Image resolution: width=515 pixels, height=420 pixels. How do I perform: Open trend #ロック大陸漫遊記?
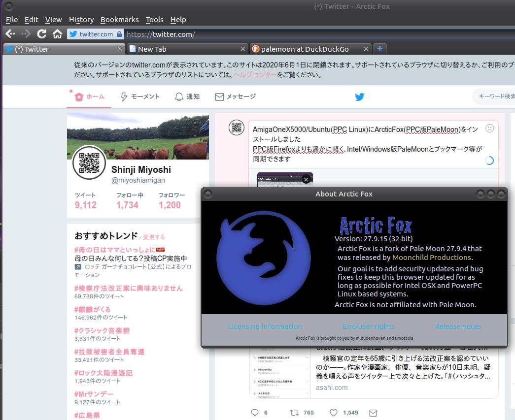[x=103, y=373]
